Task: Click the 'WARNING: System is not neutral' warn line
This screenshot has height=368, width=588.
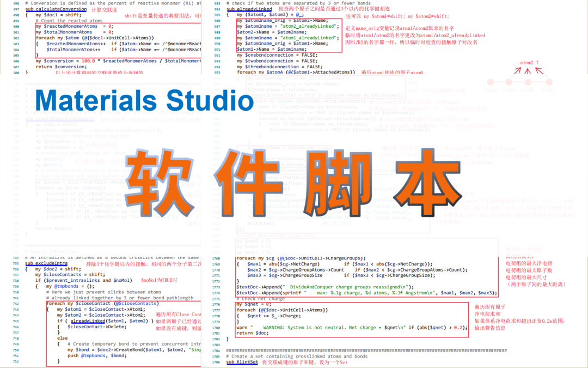Action: click(x=352, y=328)
